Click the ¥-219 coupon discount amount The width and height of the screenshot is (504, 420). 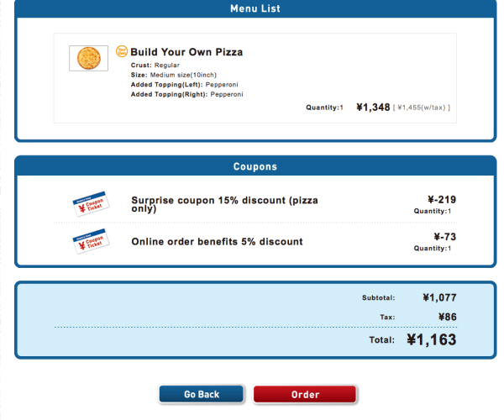click(442, 200)
